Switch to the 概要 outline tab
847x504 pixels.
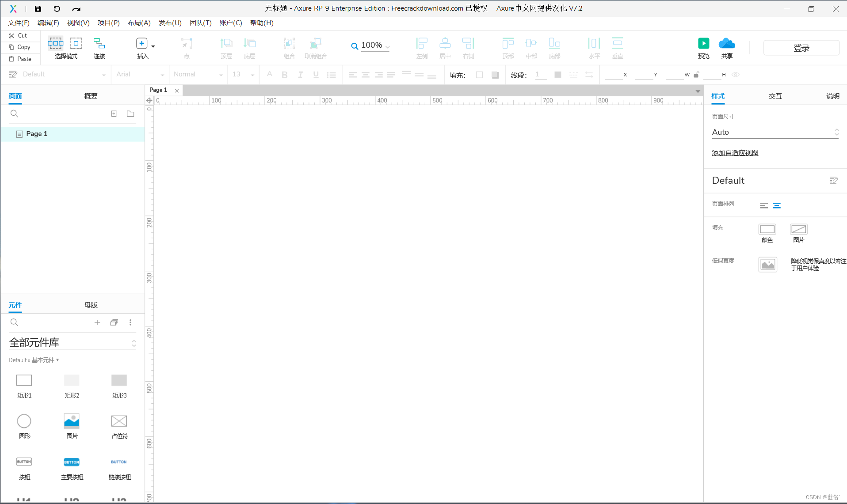click(91, 96)
